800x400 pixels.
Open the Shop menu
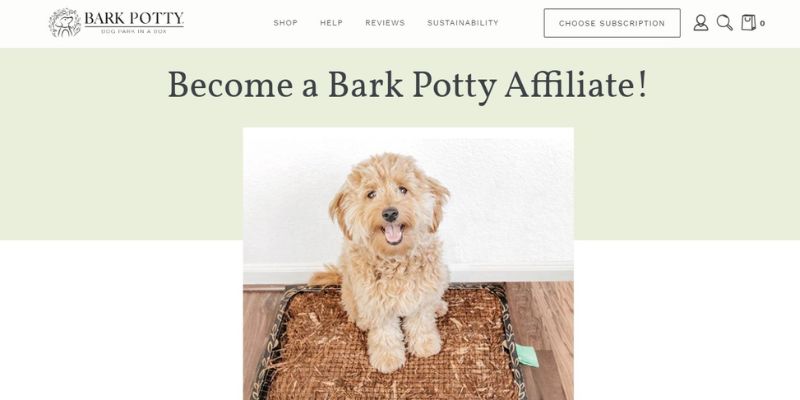[x=285, y=23]
